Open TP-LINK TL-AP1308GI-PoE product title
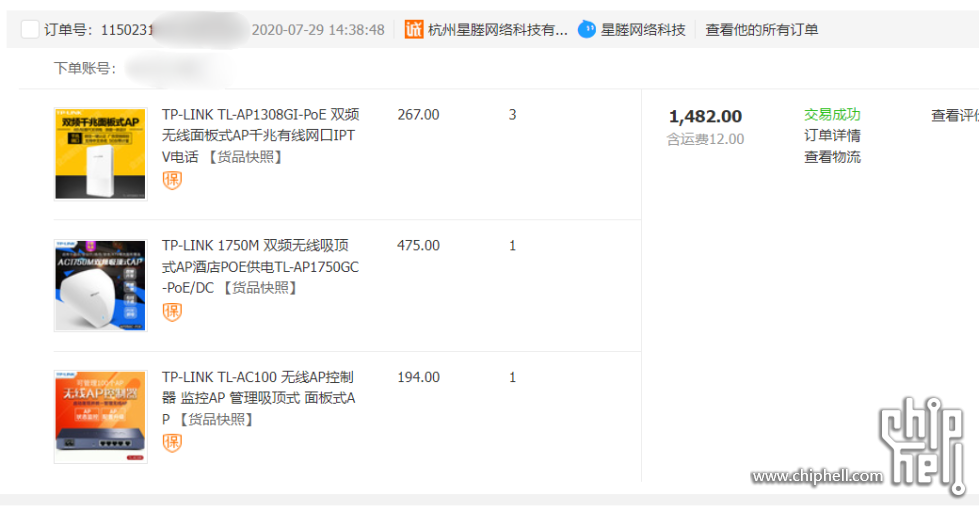The height and width of the screenshot is (511, 979). coord(260,136)
